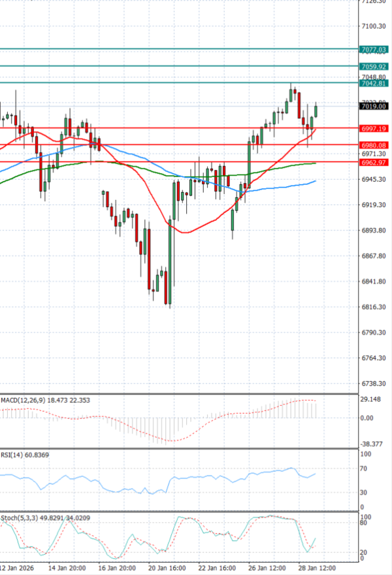Click the latest green candlestick on the chart
This screenshot has height=575, width=392.
pos(316,110)
